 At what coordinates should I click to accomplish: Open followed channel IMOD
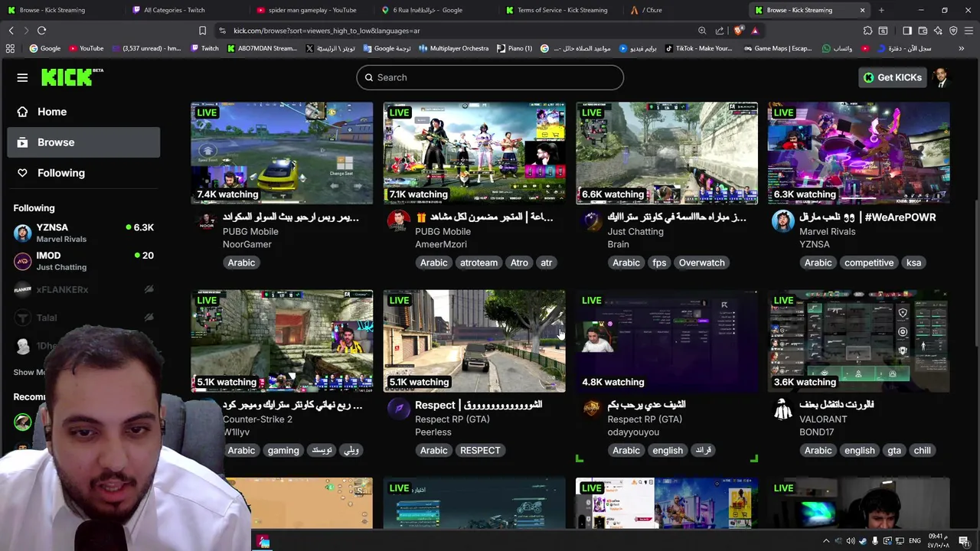click(x=83, y=261)
